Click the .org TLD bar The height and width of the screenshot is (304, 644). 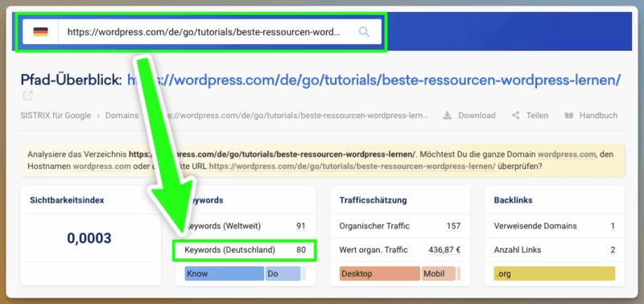[x=555, y=273]
